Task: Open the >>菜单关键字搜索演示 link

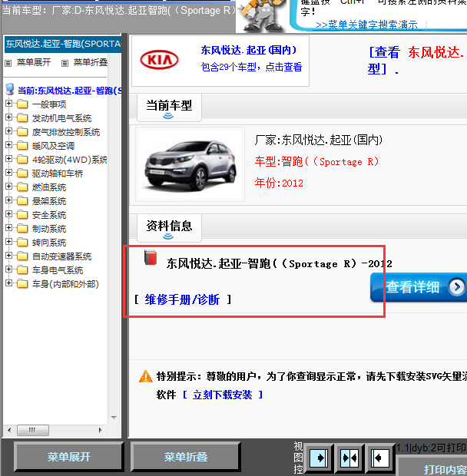Action: [366, 25]
